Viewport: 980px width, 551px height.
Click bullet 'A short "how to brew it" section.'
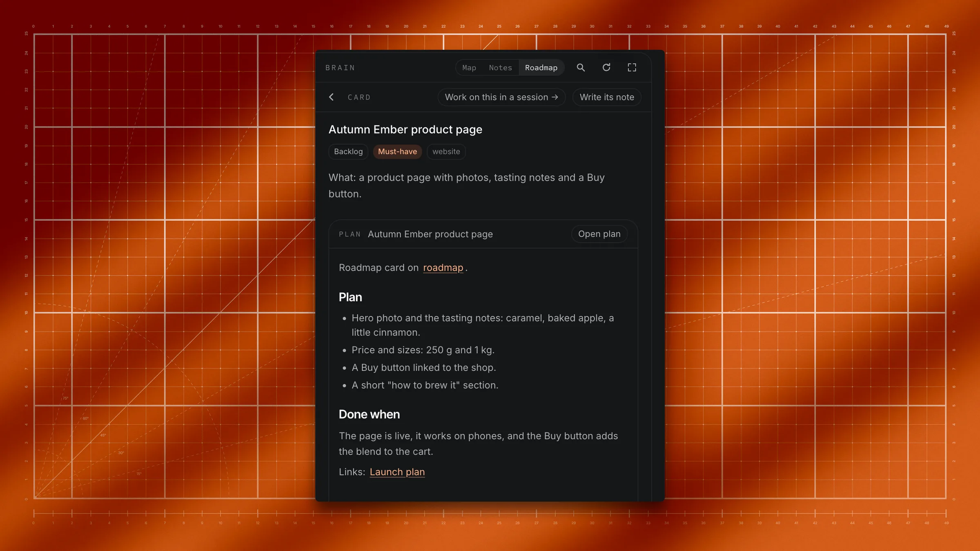[x=425, y=385]
